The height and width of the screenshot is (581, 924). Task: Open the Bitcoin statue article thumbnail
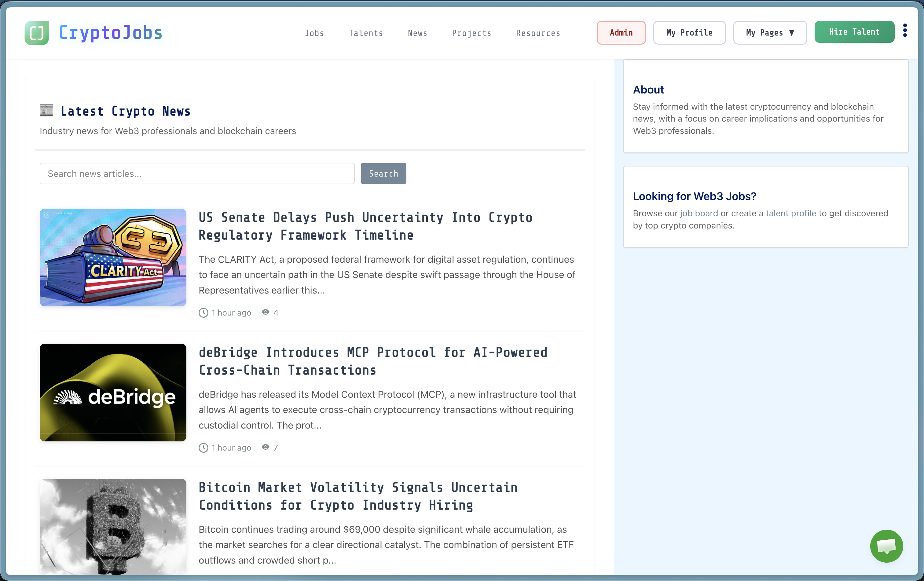coord(113,527)
